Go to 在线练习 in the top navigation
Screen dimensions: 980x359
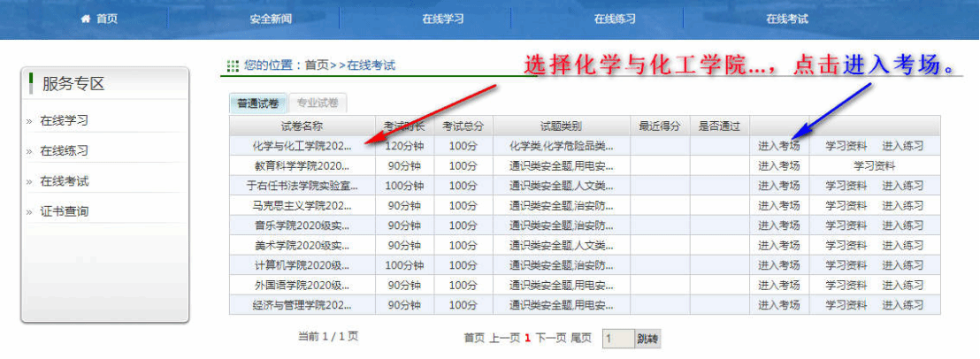pyautogui.click(x=615, y=19)
